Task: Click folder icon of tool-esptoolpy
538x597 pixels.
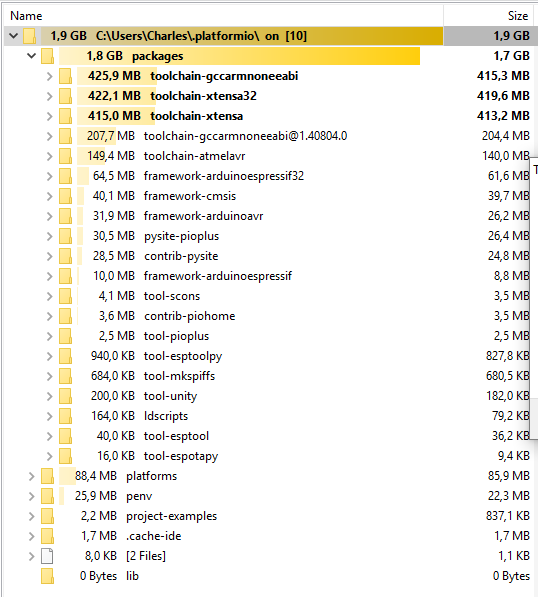Action: click(65, 356)
